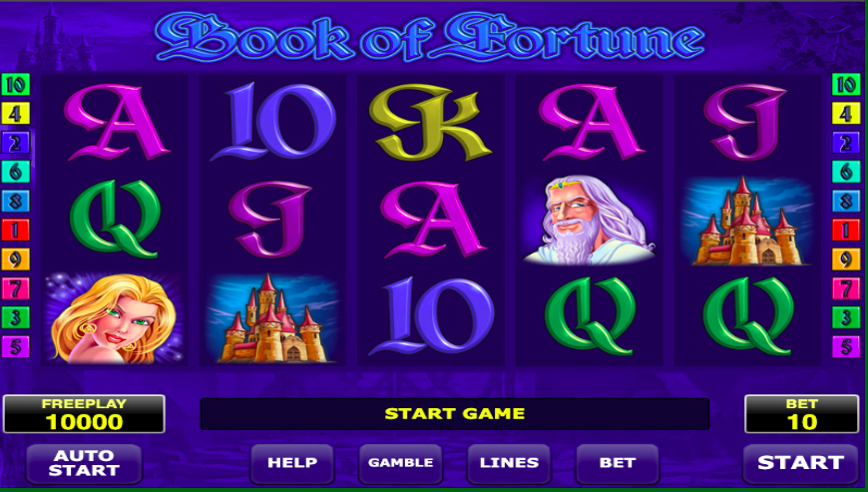Select red payline 1 marker on right

(846, 230)
